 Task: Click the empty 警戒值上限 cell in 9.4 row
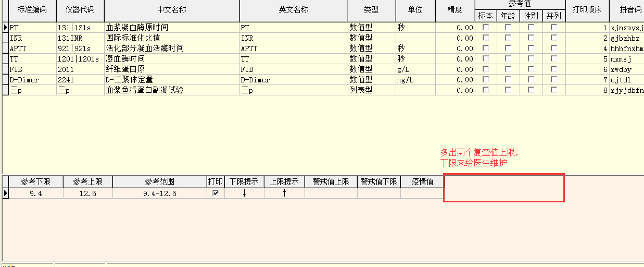(x=331, y=193)
